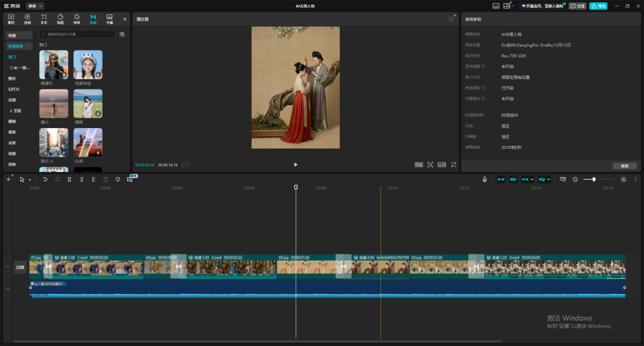The image size is (644, 346).
Task: Open the selection tool mode dropdown arrow
Action: click(30, 179)
